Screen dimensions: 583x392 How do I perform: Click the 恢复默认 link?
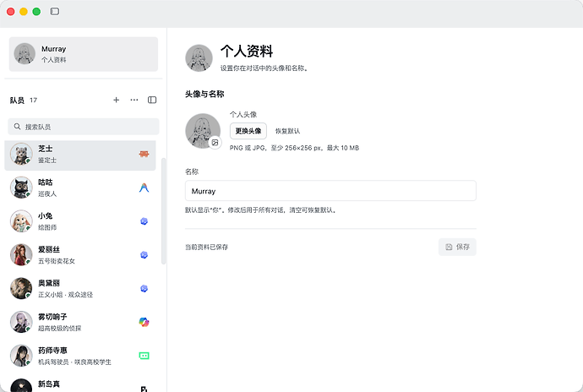pos(287,131)
